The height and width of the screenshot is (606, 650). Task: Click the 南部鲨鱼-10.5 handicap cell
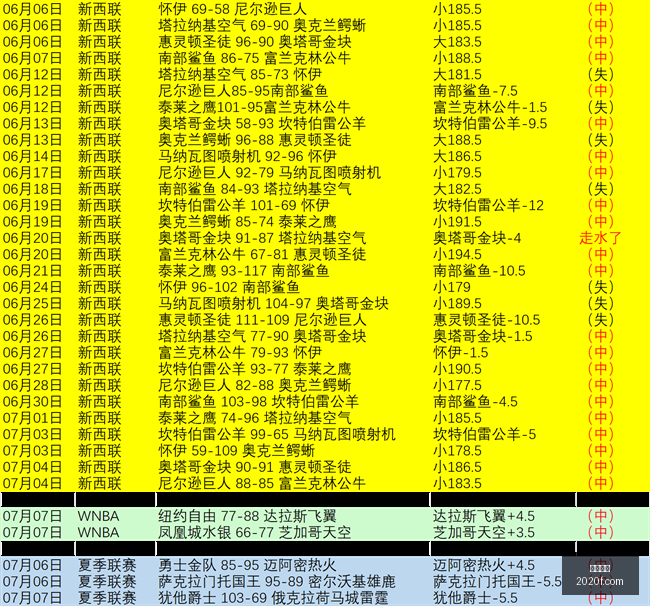[479, 271]
